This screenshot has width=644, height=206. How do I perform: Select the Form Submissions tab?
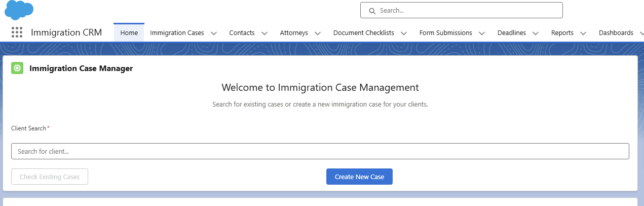(445, 32)
